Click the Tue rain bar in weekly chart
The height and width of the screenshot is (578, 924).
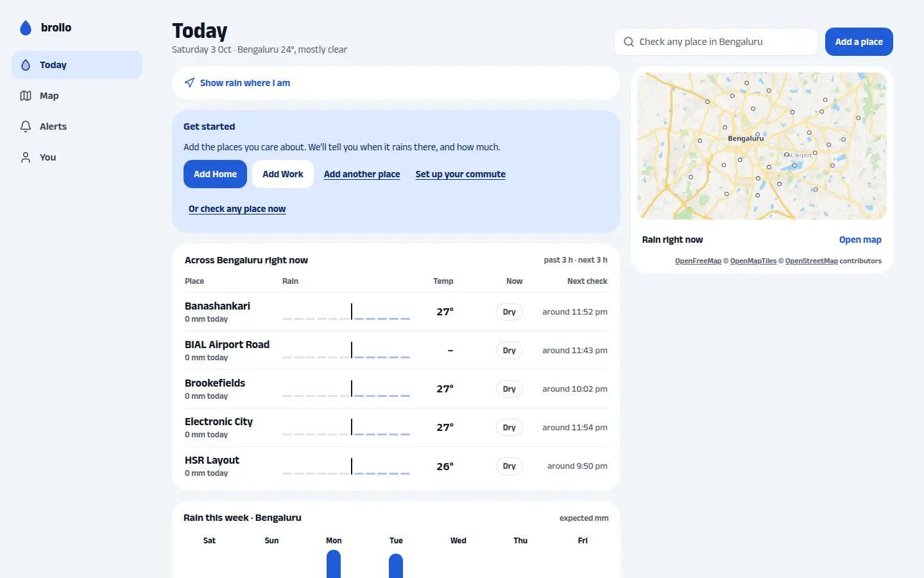(396, 566)
